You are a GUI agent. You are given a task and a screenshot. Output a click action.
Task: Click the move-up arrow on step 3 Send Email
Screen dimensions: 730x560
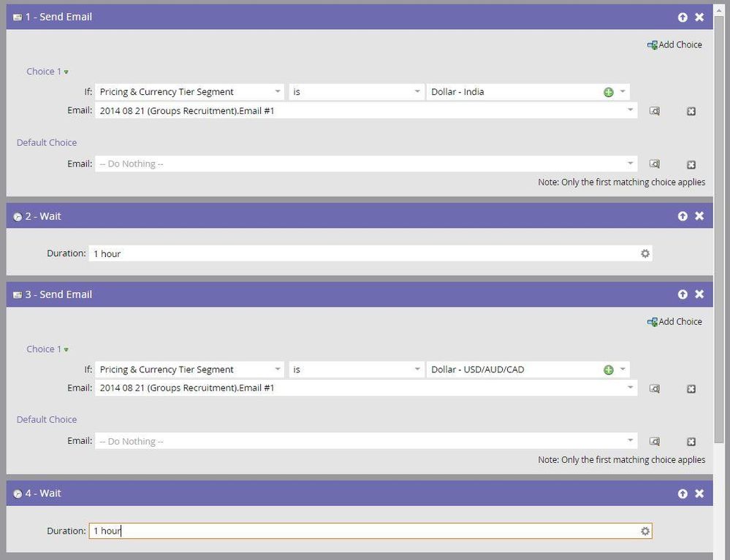coord(683,294)
